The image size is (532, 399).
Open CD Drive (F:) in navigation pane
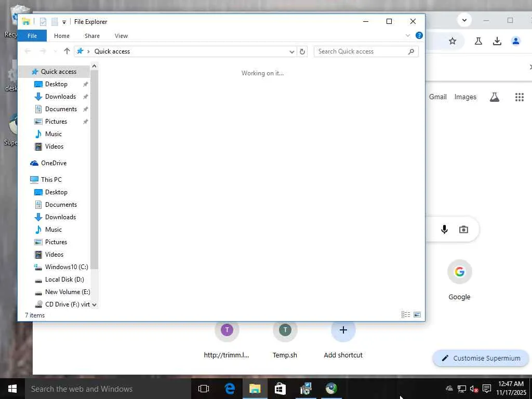point(67,304)
